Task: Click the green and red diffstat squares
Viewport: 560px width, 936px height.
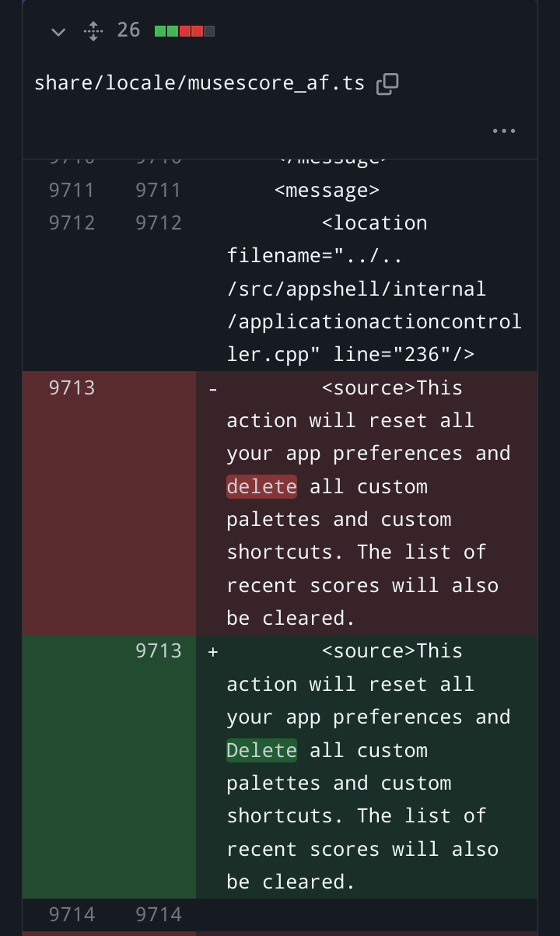Action: click(184, 31)
